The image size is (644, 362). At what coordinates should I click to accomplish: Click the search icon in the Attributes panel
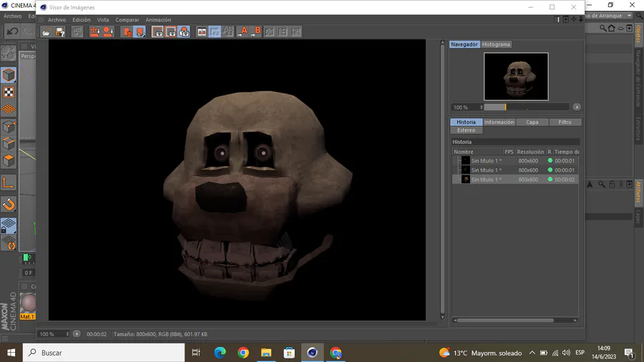tap(601, 185)
